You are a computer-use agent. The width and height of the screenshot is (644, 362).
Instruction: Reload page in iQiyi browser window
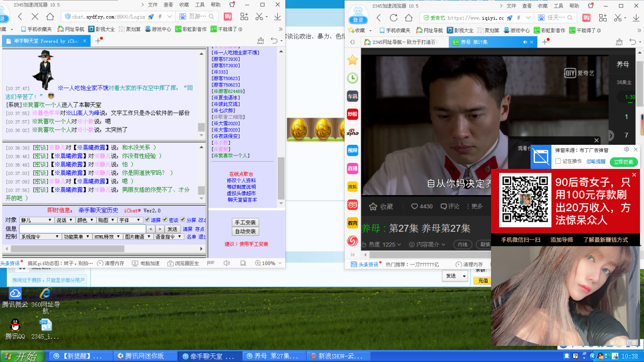(394, 17)
